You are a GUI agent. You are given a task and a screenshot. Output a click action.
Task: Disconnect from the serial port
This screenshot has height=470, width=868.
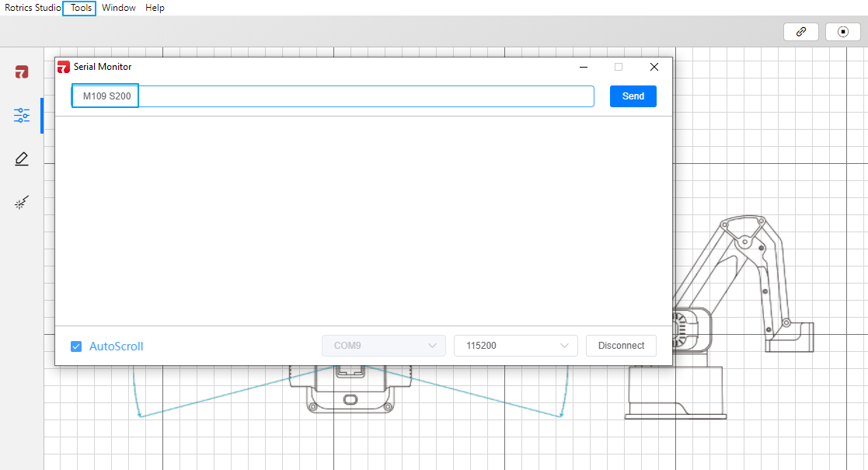pos(621,346)
